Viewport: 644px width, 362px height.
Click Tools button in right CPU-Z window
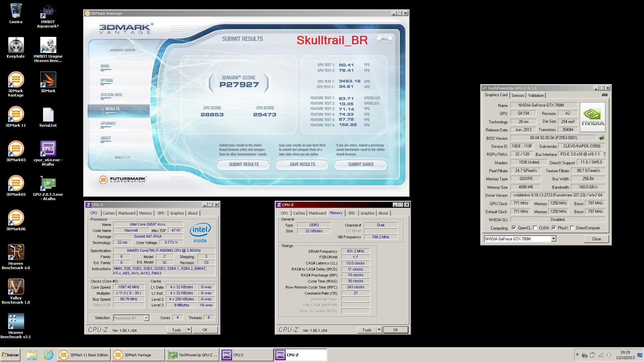pyautogui.click(x=367, y=330)
